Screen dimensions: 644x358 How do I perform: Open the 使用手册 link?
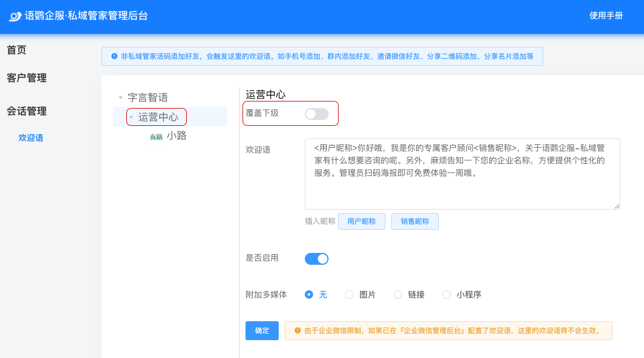click(606, 16)
